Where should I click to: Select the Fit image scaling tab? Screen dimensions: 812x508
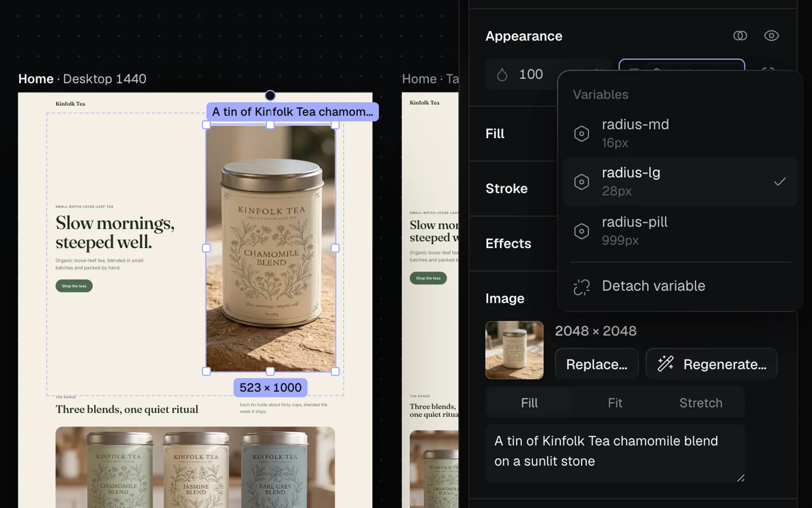615,403
